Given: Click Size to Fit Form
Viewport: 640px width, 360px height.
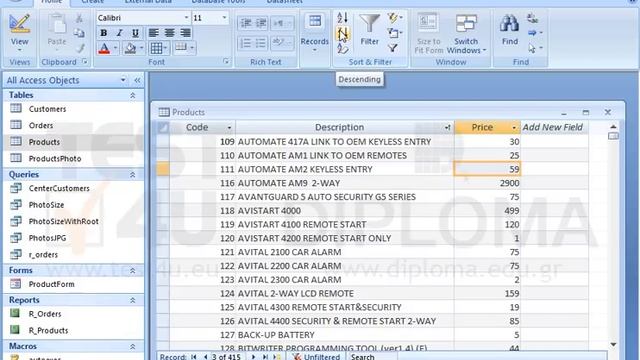Looking at the screenshot, I should (x=428, y=34).
